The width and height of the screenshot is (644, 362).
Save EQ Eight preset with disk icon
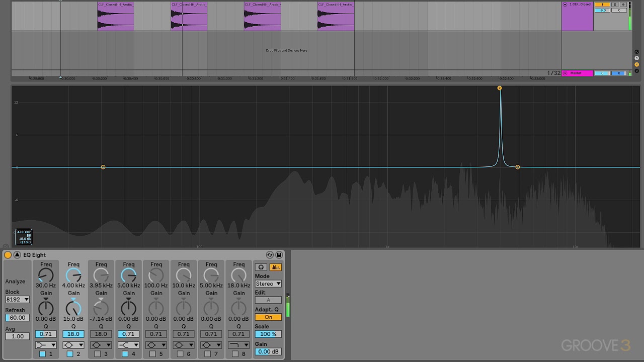[279, 255]
